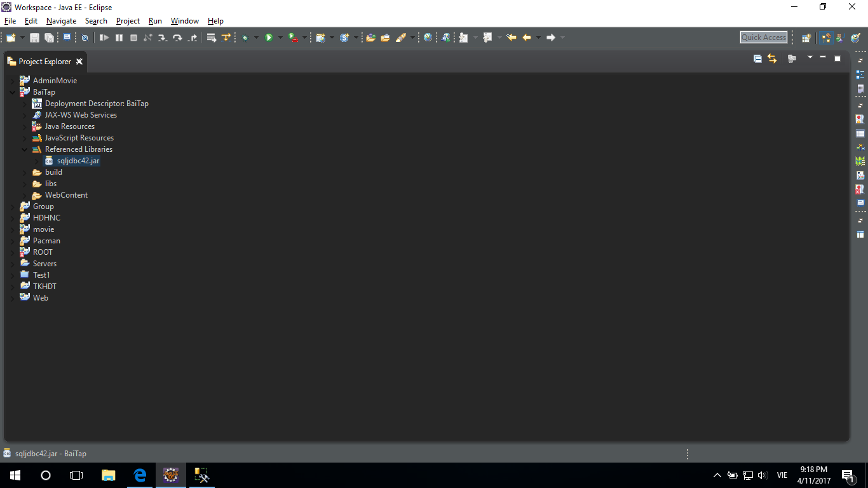This screenshot has height=488, width=868.
Task: Click the Collapse All icon in Project Explorer
Action: 757,58
